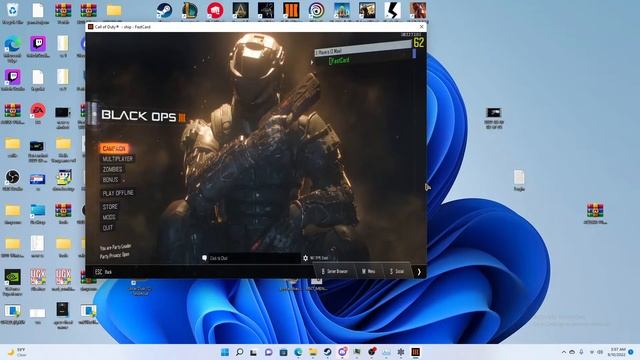Open the Assassin's Creed desktop shortcut
The width and height of the screenshot is (640, 360).
coord(240,12)
